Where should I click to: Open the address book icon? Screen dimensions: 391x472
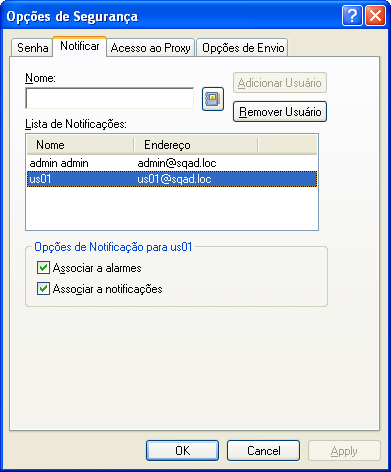[213, 99]
